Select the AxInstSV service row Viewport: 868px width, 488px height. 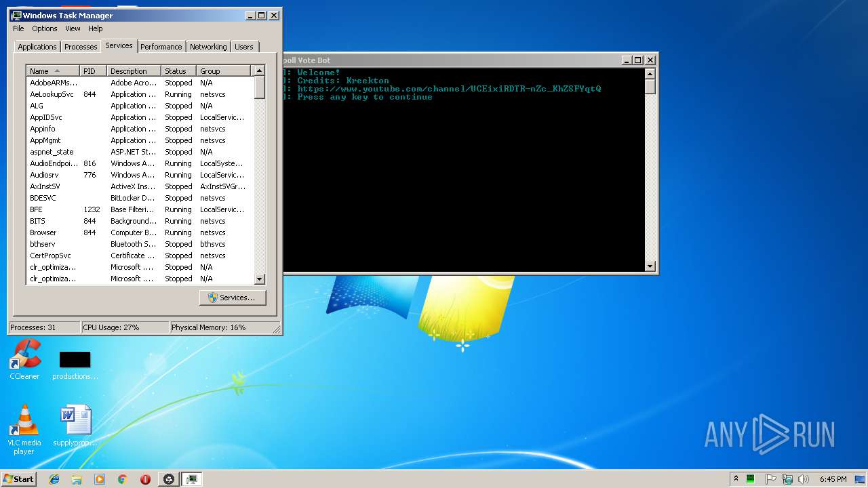coord(140,186)
